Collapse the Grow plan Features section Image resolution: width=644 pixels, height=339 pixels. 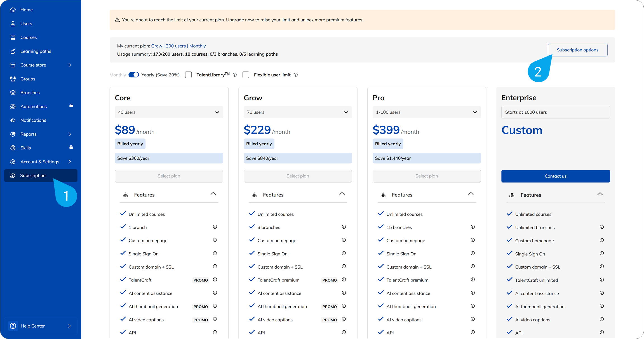(342, 194)
